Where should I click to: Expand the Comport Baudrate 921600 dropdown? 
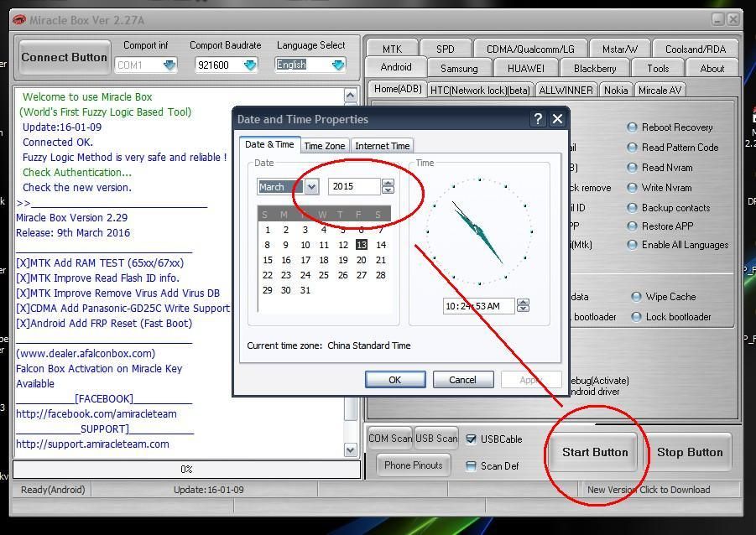[250, 65]
